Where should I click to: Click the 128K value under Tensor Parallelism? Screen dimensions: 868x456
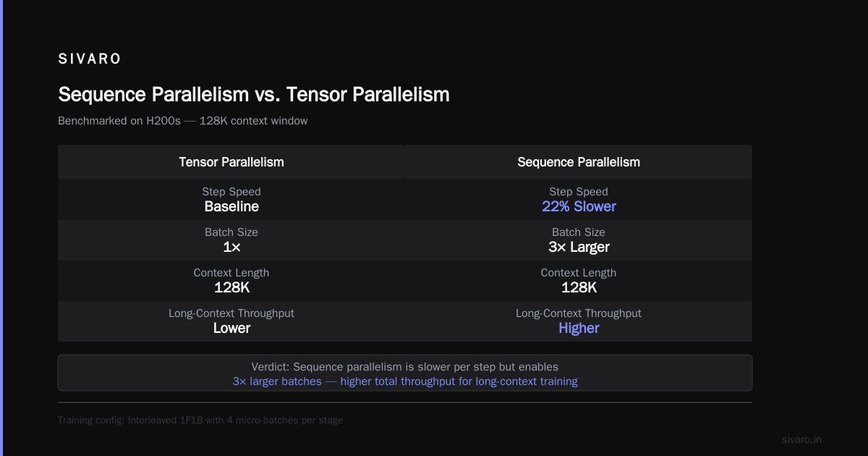tap(231, 288)
